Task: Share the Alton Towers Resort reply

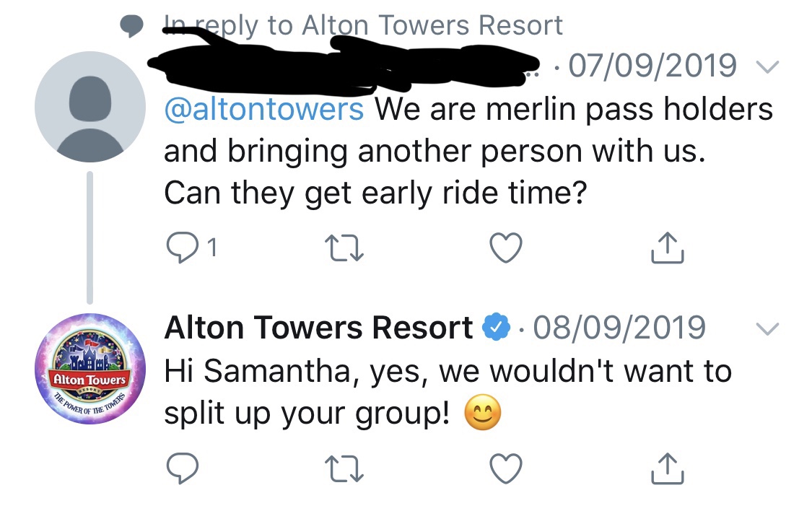Action: pyautogui.click(x=668, y=468)
